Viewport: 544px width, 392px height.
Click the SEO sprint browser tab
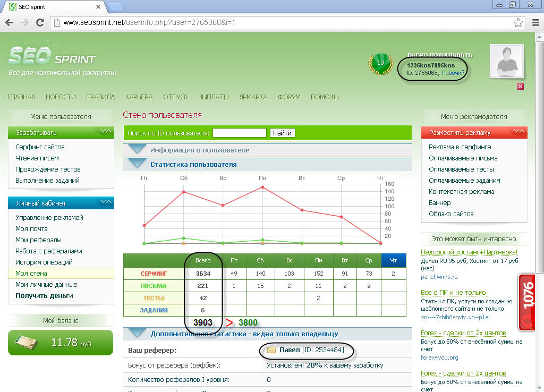(54, 7)
